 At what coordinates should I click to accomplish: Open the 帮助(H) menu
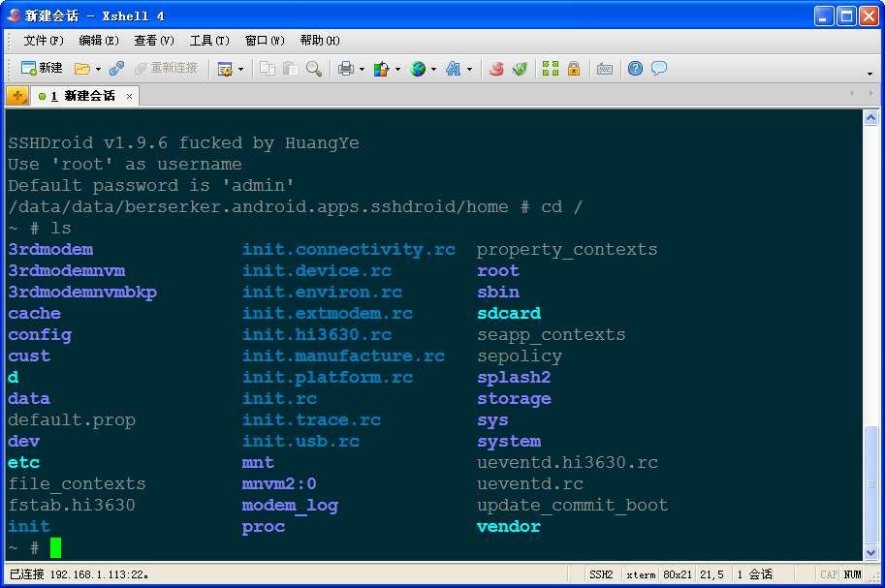pyautogui.click(x=320, y=41)
